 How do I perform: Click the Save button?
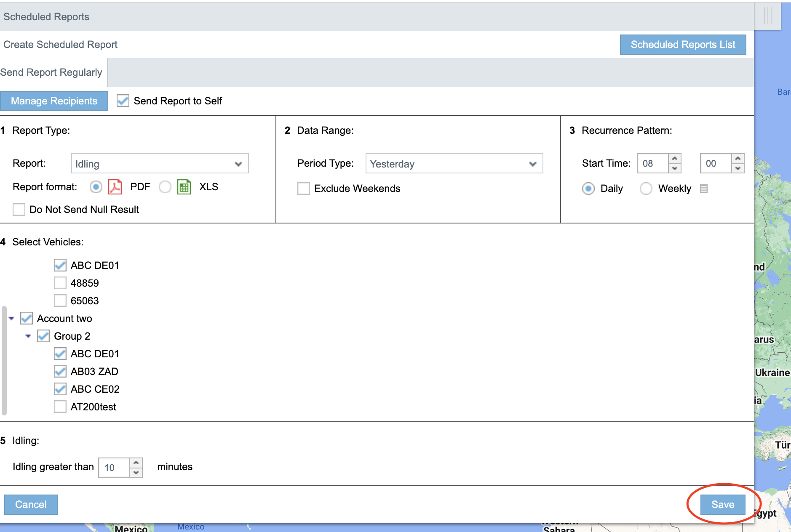pyautogui.click(x=722, y=504)
